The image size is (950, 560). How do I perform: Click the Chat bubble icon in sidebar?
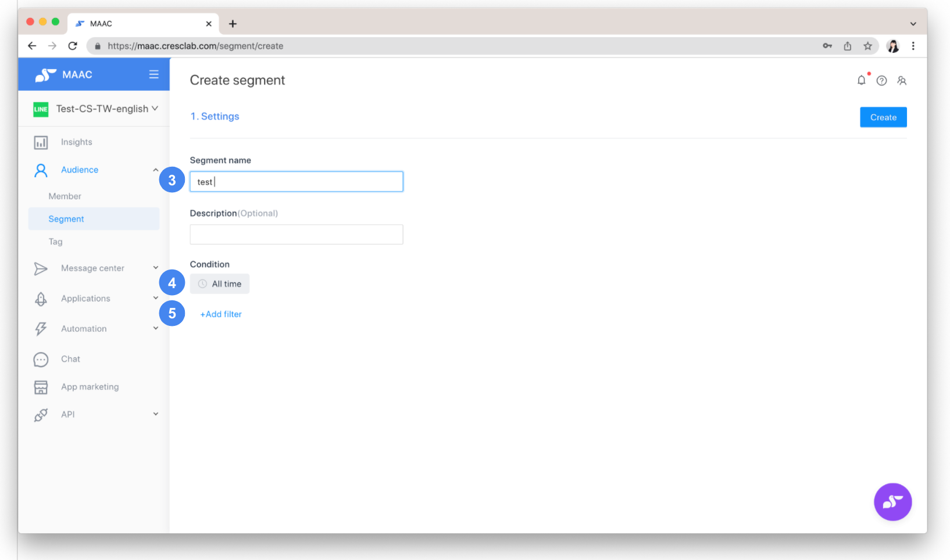pos(41,360)
